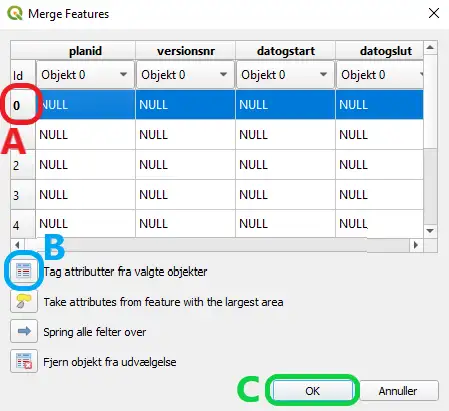Click the Spring alle felter over arrow icon
The height and width of the screenshot is (411, 449).
(x=24, y=331)
